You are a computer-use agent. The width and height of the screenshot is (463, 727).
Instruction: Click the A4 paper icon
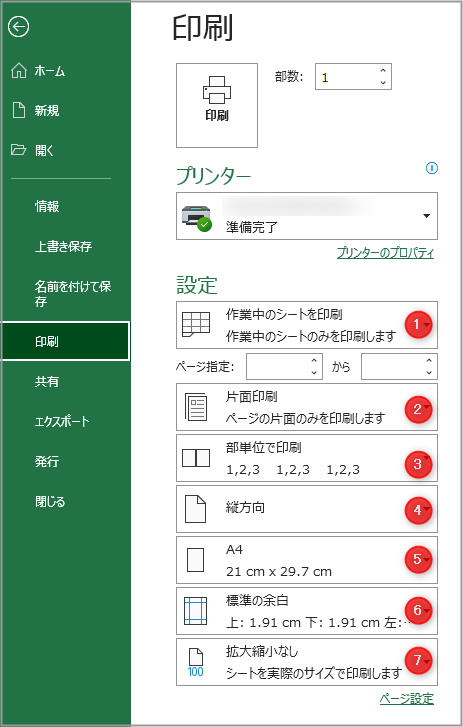[x=195, y=560]
